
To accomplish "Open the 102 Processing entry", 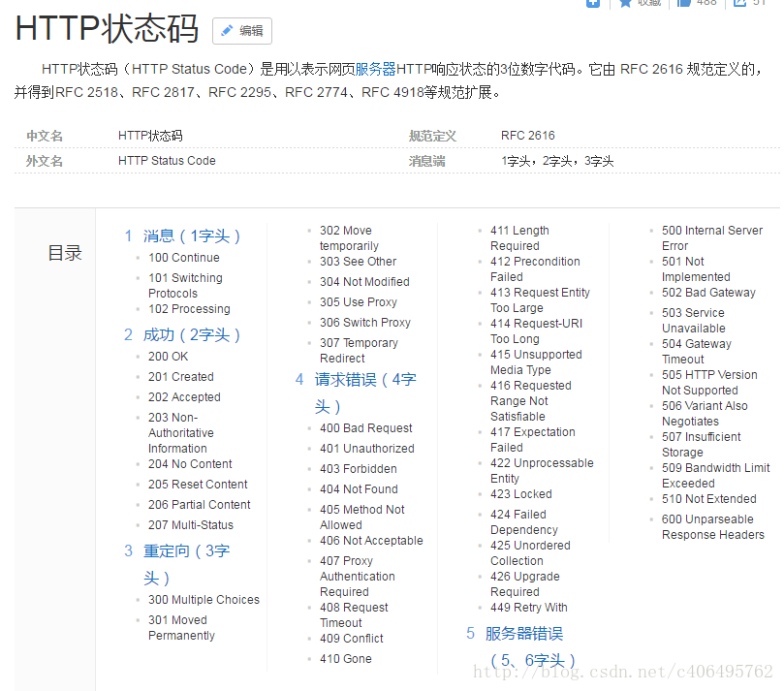I will coord(189,309).
